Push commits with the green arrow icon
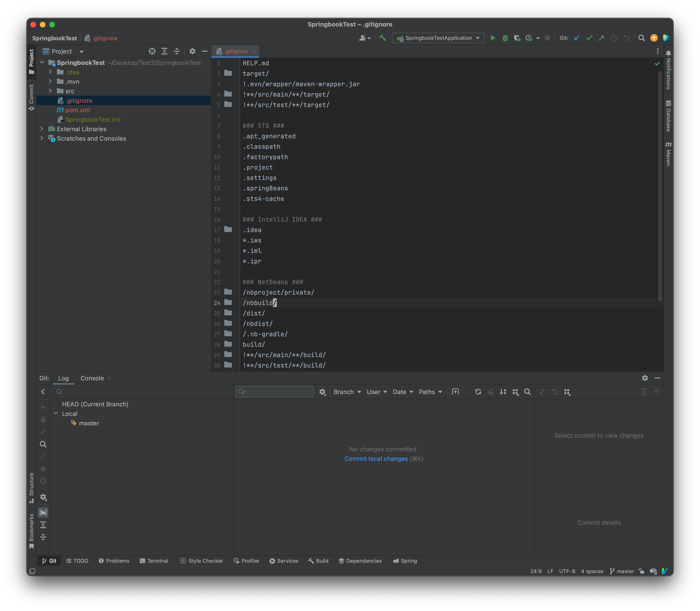This screenshot has width=700, height=611. 601,38
